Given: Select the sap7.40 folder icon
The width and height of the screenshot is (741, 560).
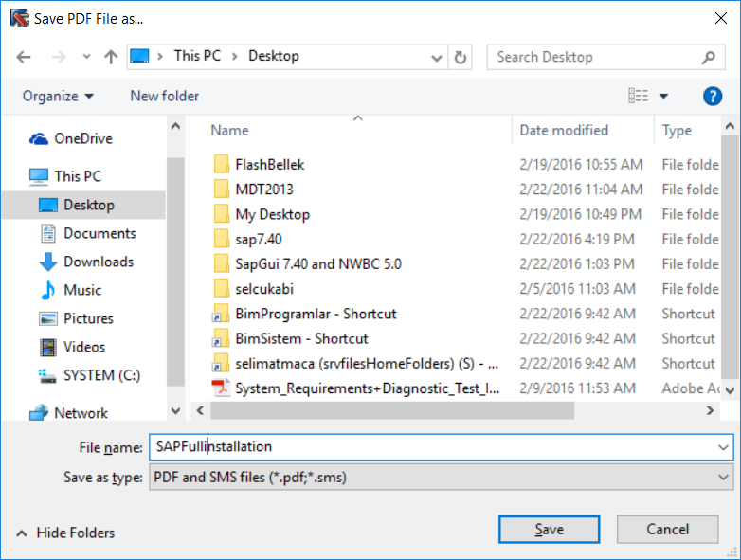Looking at the screenshot, I should click(x=221, y=239).
